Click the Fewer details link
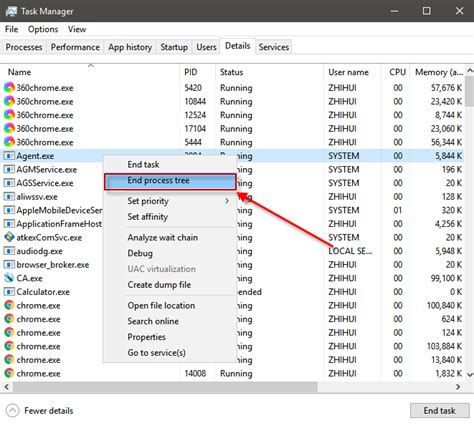 pos(49,411)
